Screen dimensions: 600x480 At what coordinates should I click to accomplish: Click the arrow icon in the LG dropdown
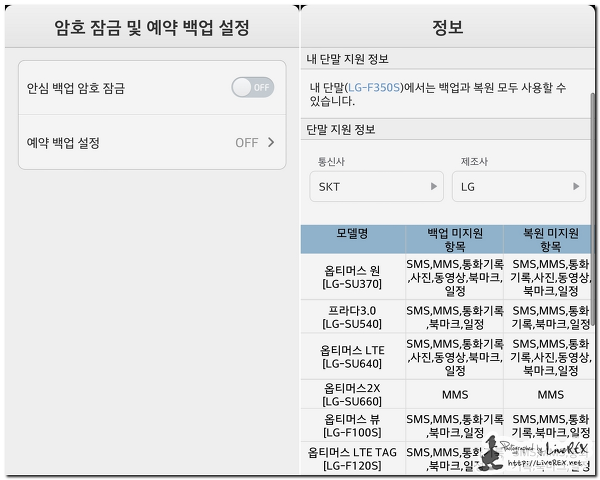(x=576, y=186)
